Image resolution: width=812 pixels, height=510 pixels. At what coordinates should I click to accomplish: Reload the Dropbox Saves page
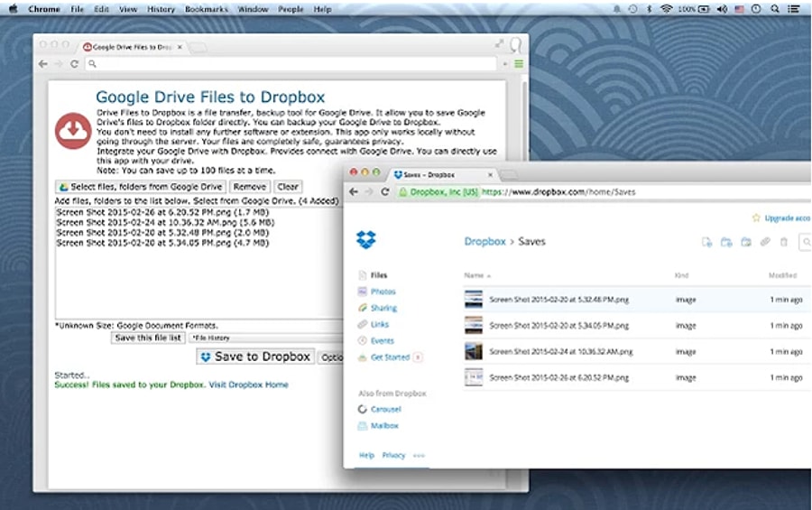coord(385,191)
